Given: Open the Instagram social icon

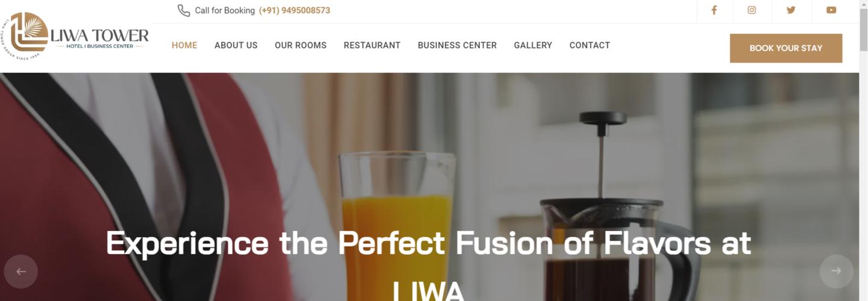Looking at the screenshot, I should pos(752,10).
